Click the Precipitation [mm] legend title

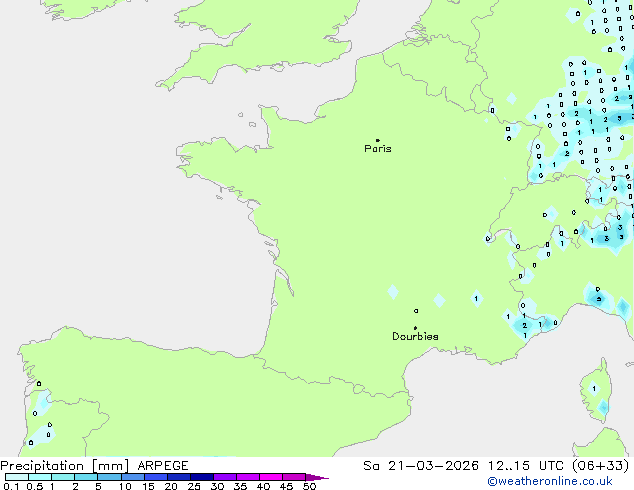pyautogui.click(x=64, y=466)
